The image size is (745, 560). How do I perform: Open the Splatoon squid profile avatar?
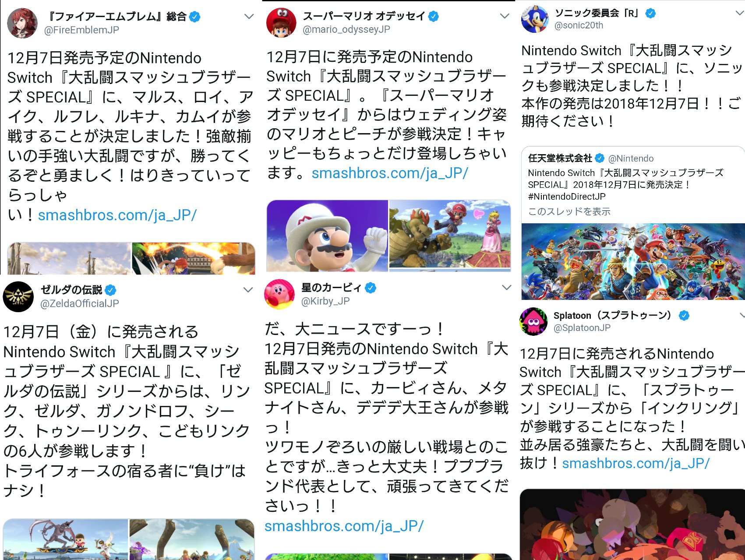[533, 321]
